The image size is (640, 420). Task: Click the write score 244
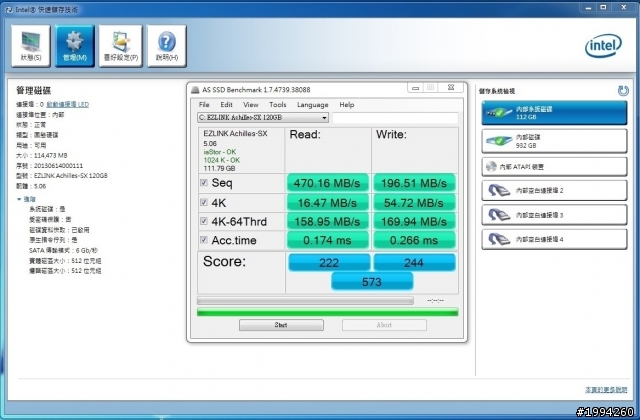click(x=414, y=262)
